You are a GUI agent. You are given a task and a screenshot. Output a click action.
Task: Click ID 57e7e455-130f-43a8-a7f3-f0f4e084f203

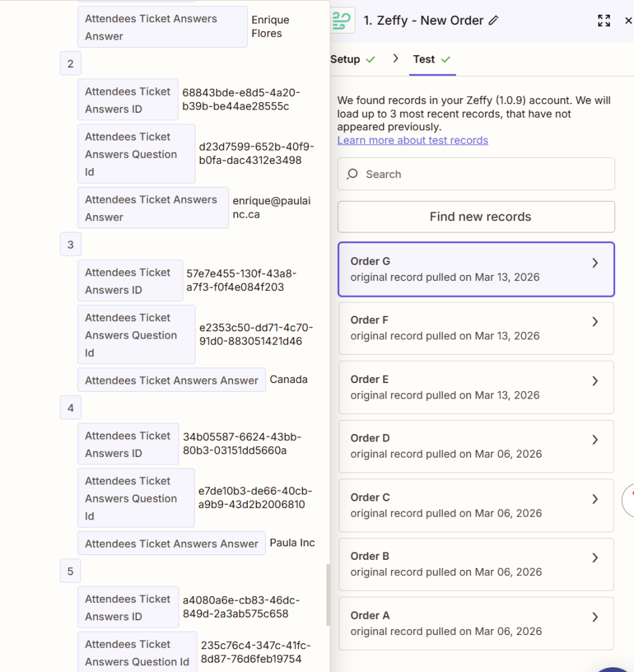[241, 280]
